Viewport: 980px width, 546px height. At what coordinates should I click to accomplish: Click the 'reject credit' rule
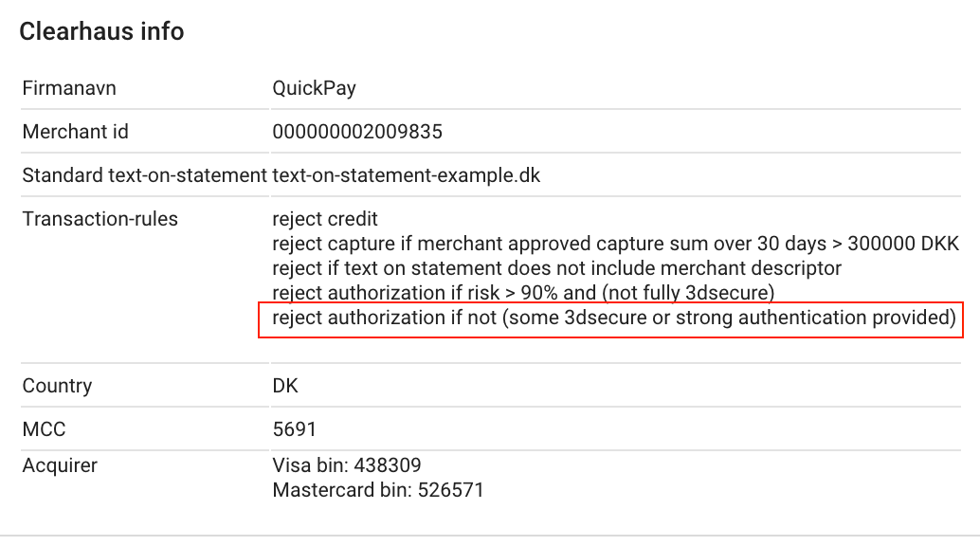(x=325, y=219)
